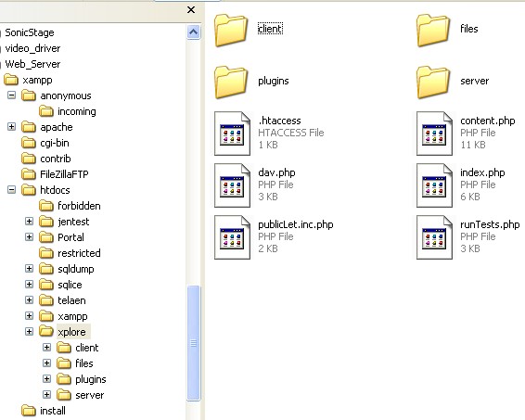Select Web_Server in the folder tree
The image size is (525, 420).
tap(32, 64)
